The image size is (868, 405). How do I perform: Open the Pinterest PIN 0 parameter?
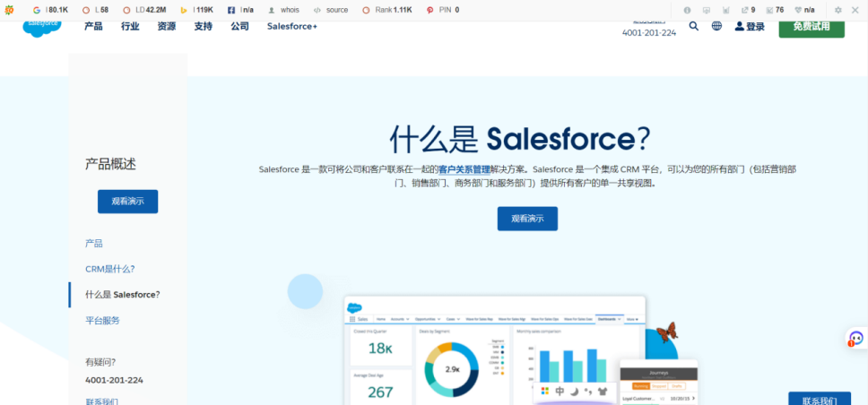click(x=443, y=10)
